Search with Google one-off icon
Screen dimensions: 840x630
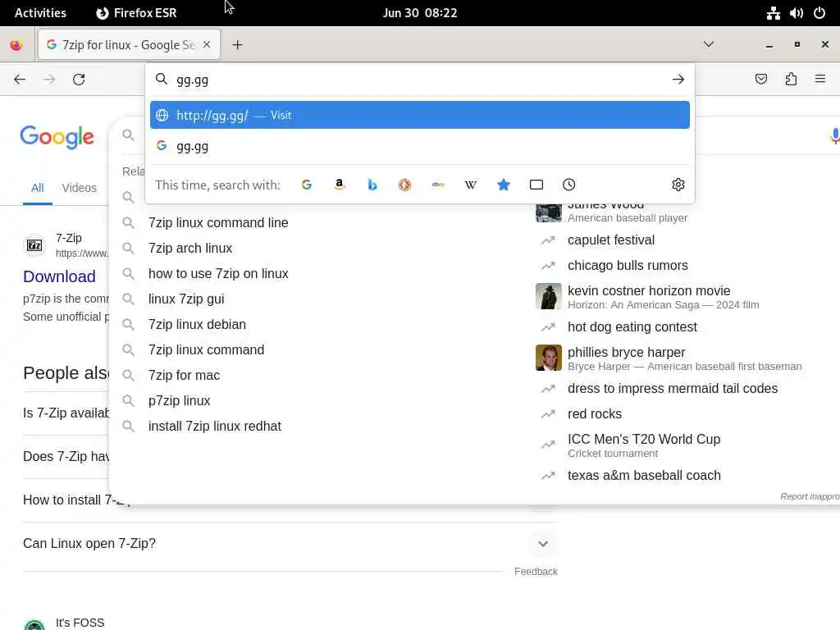point(307,185)
